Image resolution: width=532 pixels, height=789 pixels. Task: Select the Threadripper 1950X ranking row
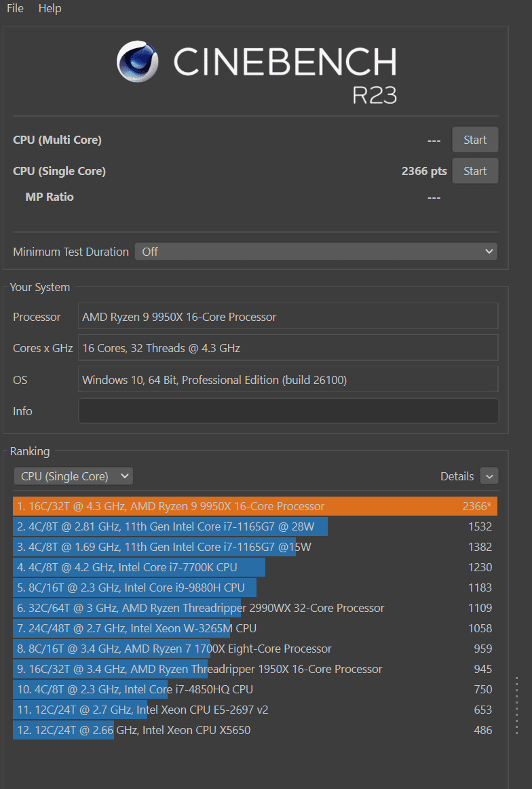(x=255, y=669)
